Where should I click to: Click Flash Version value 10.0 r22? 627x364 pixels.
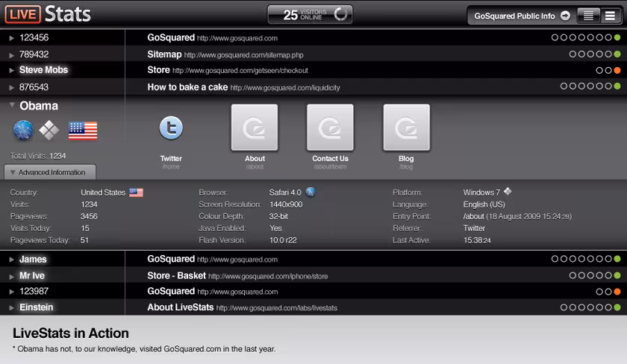[x=283, y=240]
